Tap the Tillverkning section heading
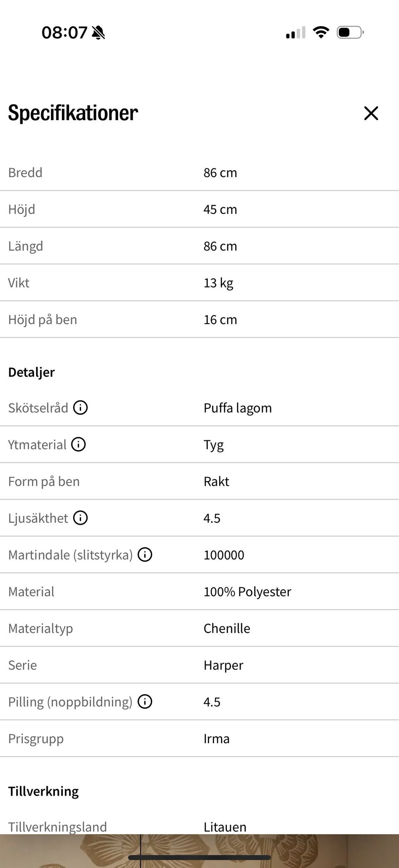 (x=43, y=791)
